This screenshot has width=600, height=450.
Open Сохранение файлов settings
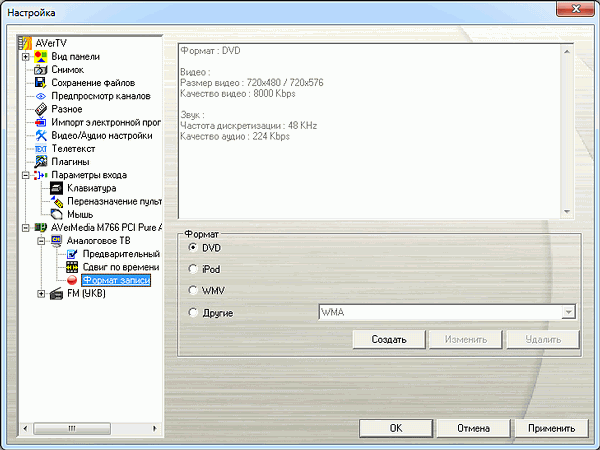tap(93, 83)
